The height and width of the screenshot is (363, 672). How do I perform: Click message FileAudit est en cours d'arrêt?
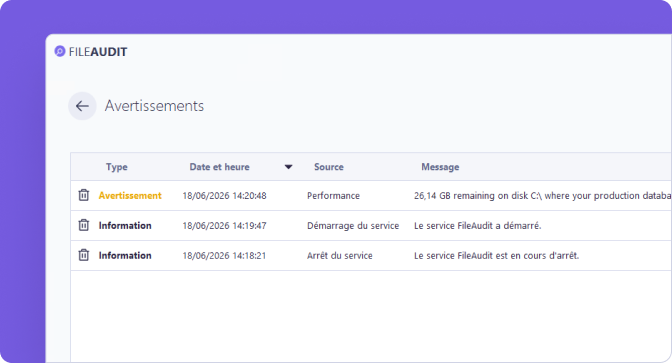point(496,256)
